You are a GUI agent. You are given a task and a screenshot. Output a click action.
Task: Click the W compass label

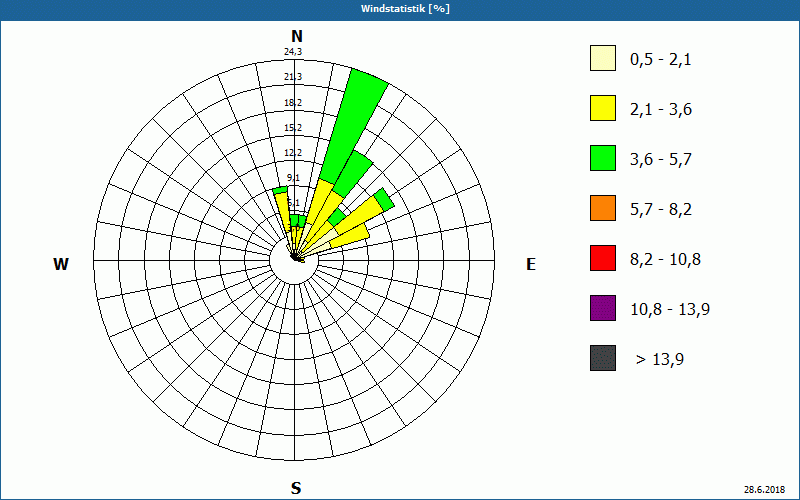click(x=61, y=264)
